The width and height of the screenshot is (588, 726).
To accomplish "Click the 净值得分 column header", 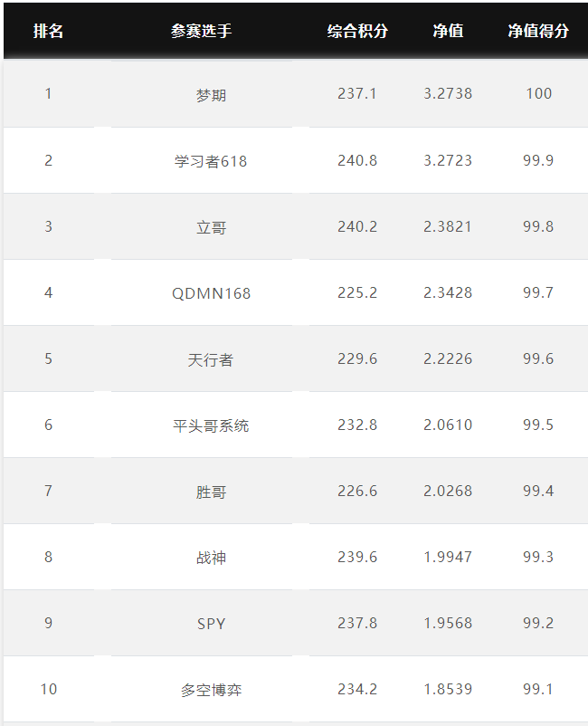I will (538, 31).
